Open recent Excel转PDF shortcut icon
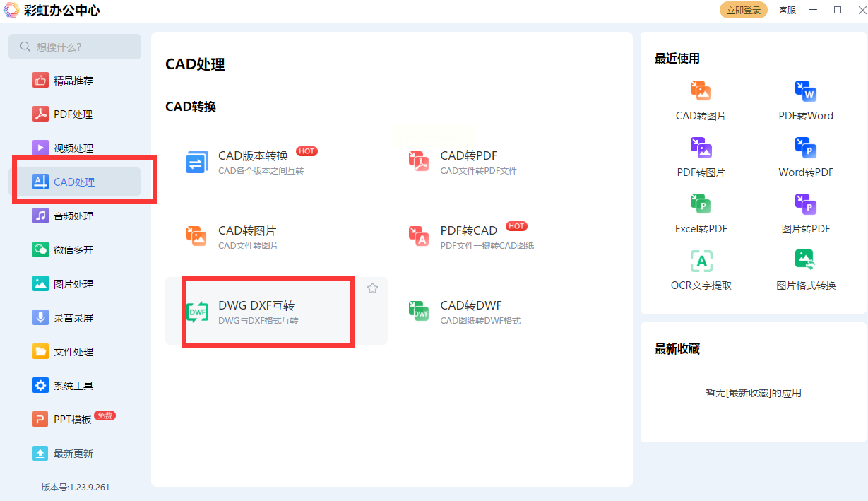868x501 pixels. (701, 204)
